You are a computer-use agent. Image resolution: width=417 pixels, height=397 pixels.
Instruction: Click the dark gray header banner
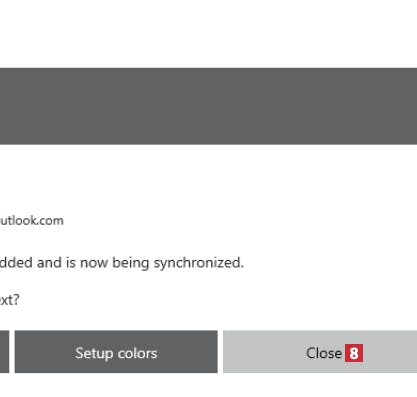pyautogui.click(x=208, y=106)
